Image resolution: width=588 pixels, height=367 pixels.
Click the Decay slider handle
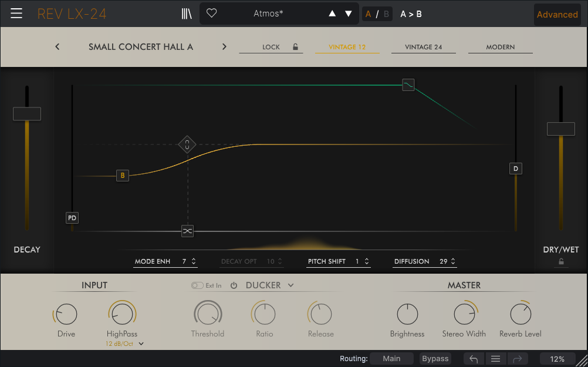pos(27,114)
